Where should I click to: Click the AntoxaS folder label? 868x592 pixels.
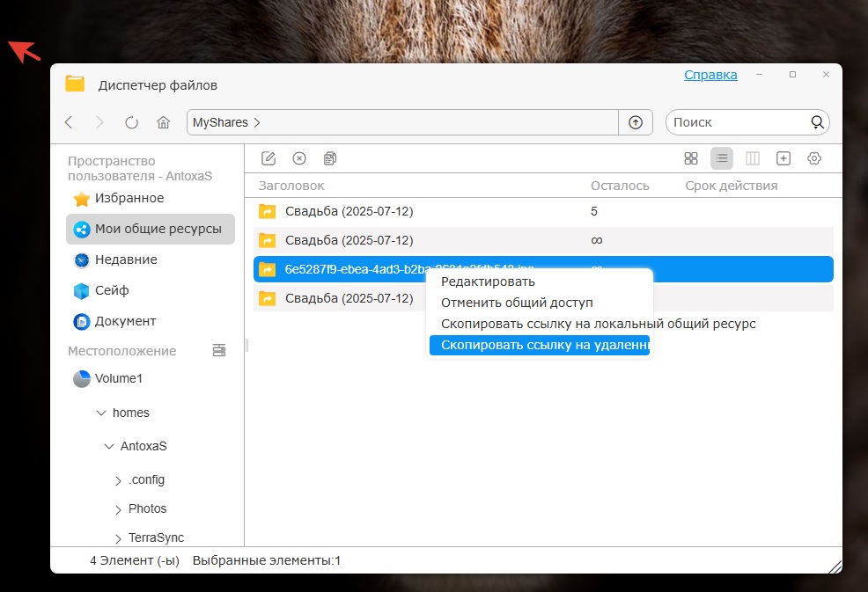(143, 446)
